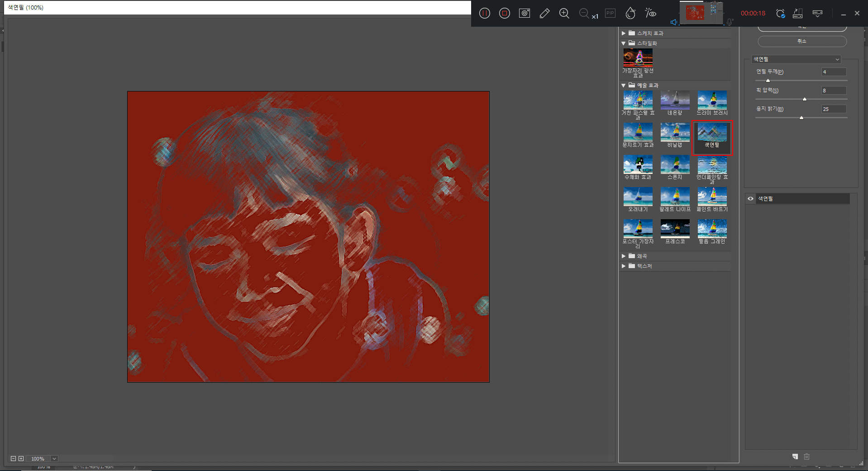Click the 취소 cancel button
The height and width of the screenshot is (471, 868).
(802, 41)
